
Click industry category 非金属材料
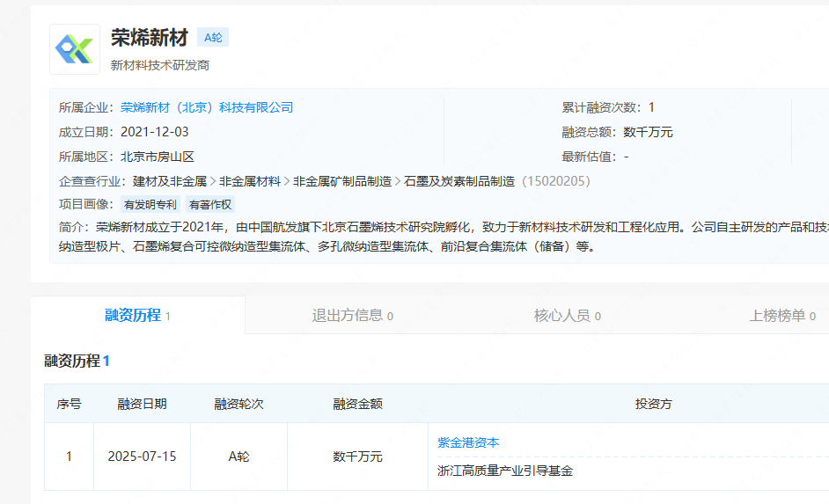point(250,181)
